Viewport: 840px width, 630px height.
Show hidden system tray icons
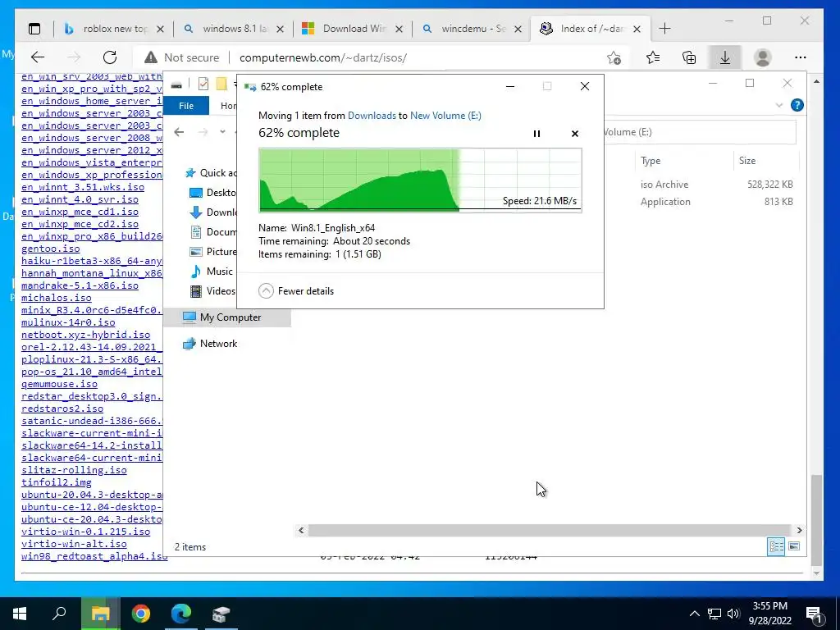694,614
